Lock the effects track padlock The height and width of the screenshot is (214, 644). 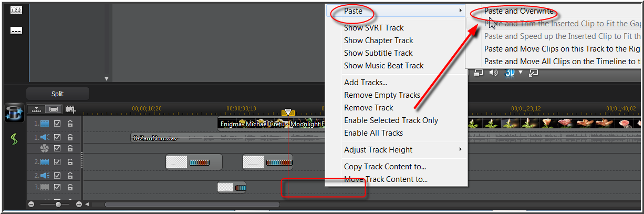[70, 149]
